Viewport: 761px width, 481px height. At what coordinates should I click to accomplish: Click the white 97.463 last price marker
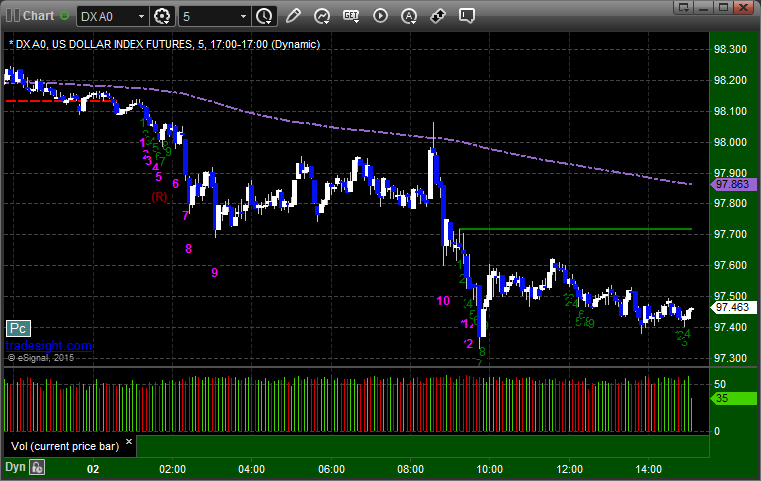[733, 307]
